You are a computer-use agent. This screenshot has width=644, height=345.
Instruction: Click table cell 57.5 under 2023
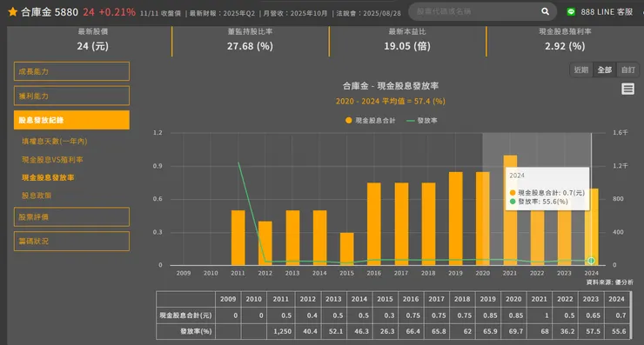tap(591, 331)
